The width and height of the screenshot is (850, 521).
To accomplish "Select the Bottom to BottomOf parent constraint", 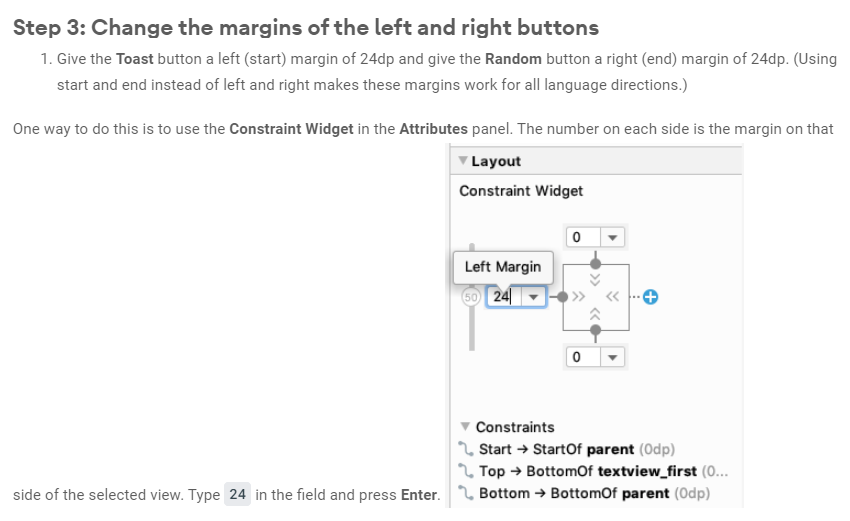I will click(584, 493).
